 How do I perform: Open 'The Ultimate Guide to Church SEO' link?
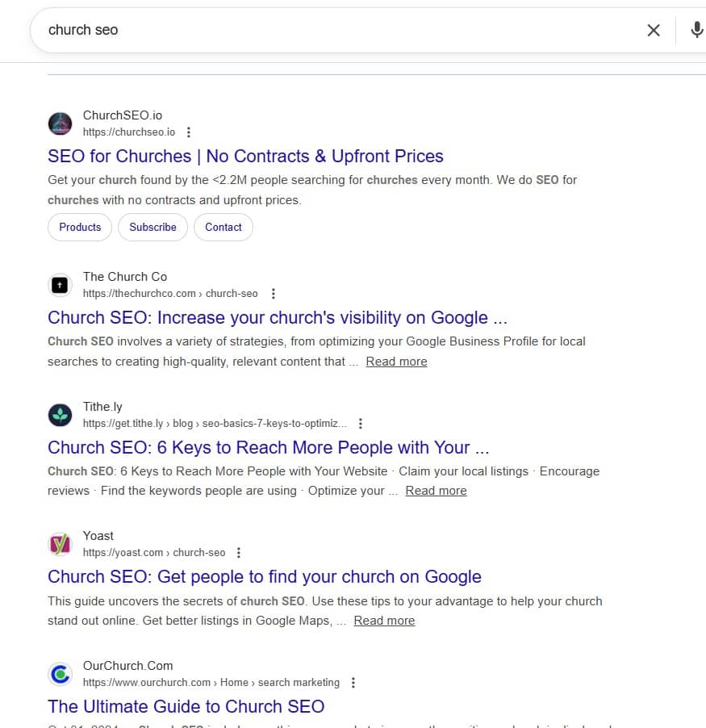pos(186,707)
